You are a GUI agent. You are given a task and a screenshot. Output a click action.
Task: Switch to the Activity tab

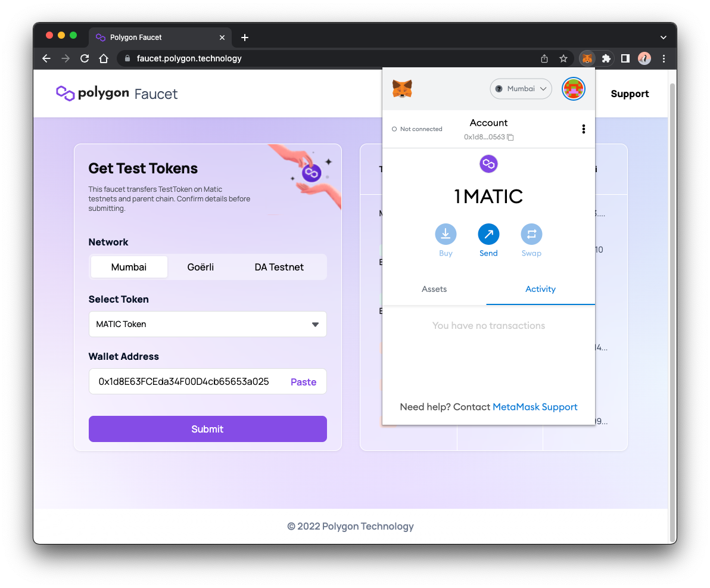click(x=540, y=289)
